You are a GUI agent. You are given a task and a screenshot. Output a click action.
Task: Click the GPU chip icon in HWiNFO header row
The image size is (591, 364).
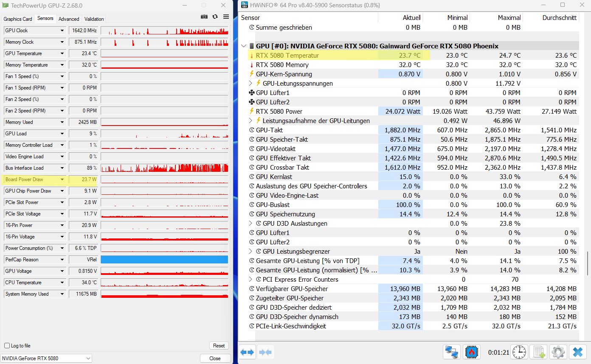pyautogui.click(x=252, y=46)
